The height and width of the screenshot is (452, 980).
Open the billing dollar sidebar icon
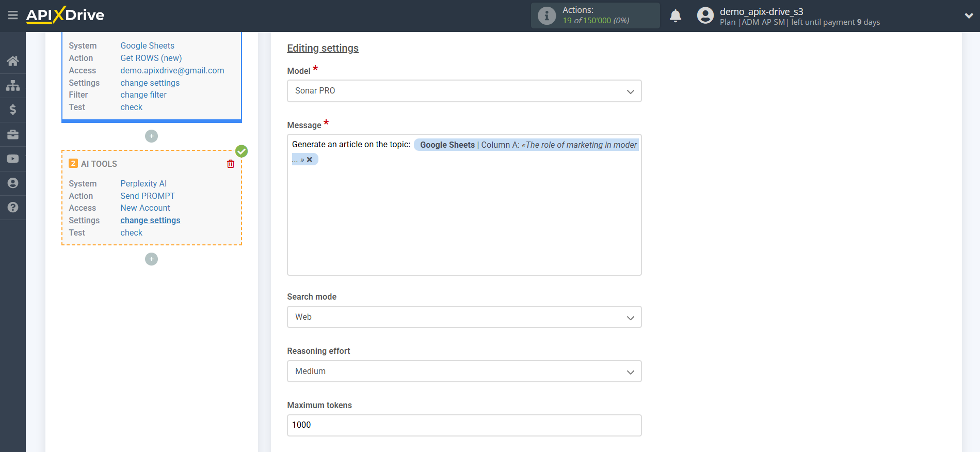13,110
